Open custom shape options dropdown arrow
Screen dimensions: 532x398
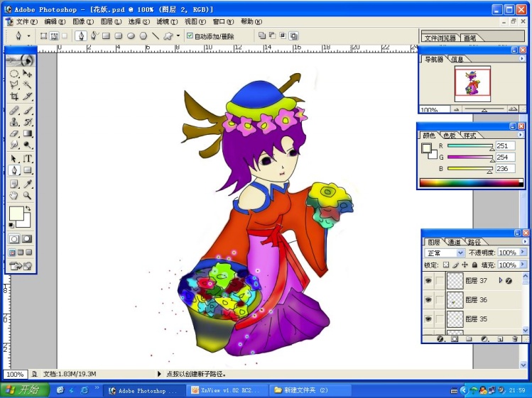point(178,35)
